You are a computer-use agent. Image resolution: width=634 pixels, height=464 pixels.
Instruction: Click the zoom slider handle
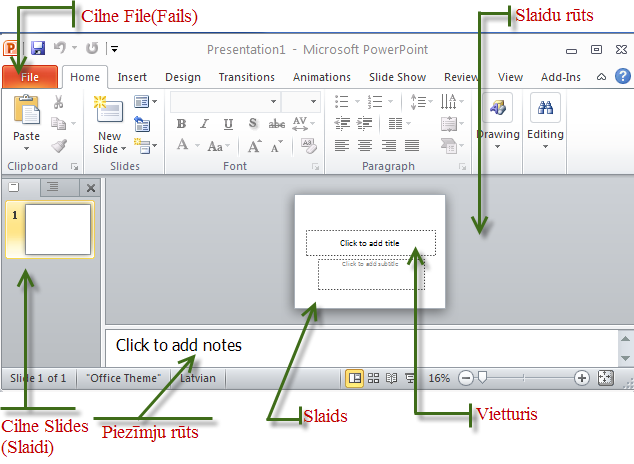[483, 378]
